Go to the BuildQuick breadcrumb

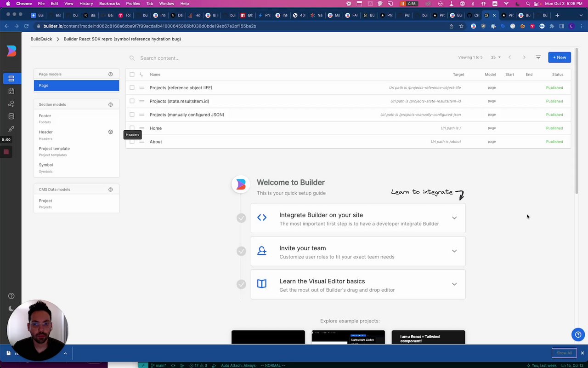point(41,39)
